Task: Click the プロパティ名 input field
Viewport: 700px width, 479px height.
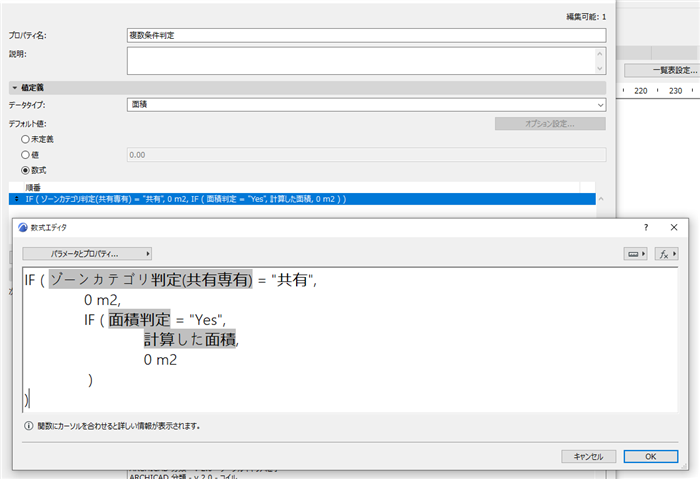Action: 366,35
